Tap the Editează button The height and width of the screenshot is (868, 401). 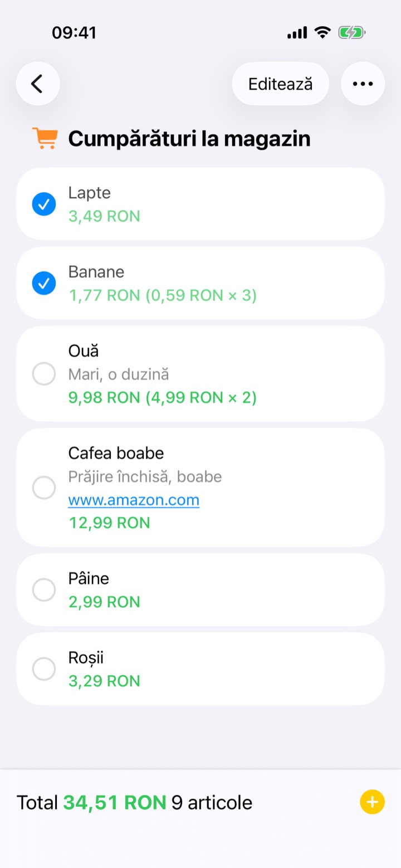pyautogui.click(x=280, y=84)
